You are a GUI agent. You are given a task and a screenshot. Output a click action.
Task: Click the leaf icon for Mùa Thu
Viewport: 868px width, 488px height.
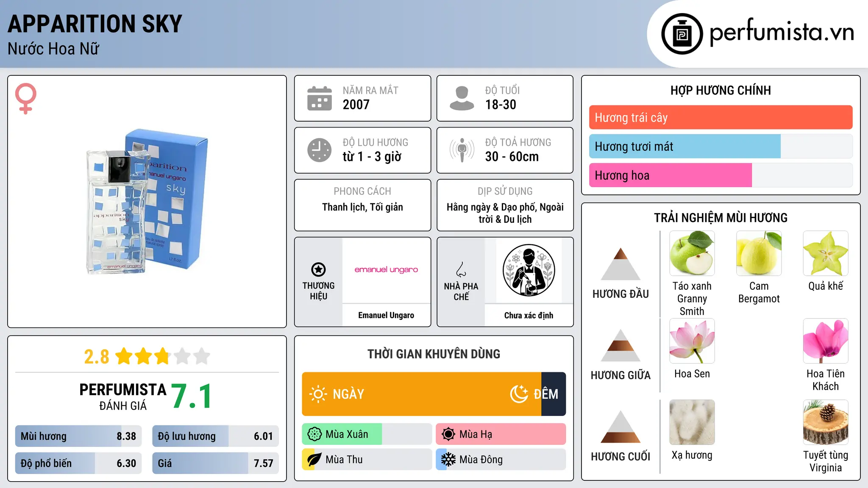[x=314, y=460]
